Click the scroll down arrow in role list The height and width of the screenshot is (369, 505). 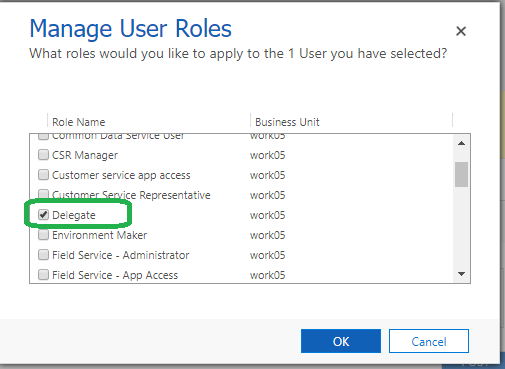coord(461,274)
